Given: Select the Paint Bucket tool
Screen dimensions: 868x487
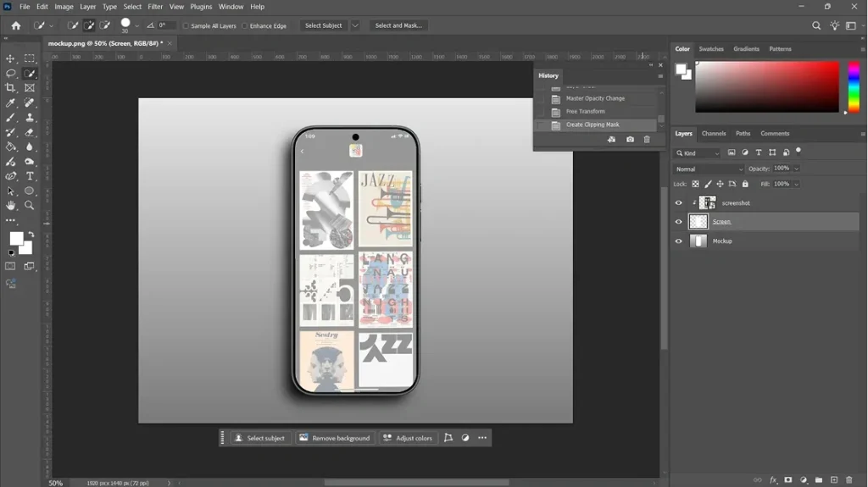Looking at the screenshot, I should click(10, 147).
